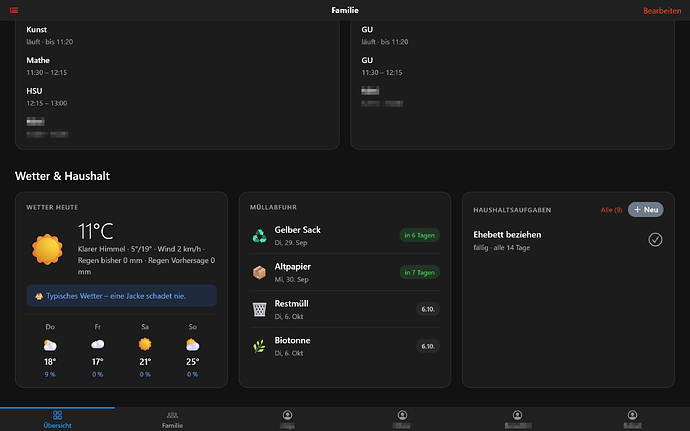
Task: Add a new task with Neu
Action: [646, 210]
